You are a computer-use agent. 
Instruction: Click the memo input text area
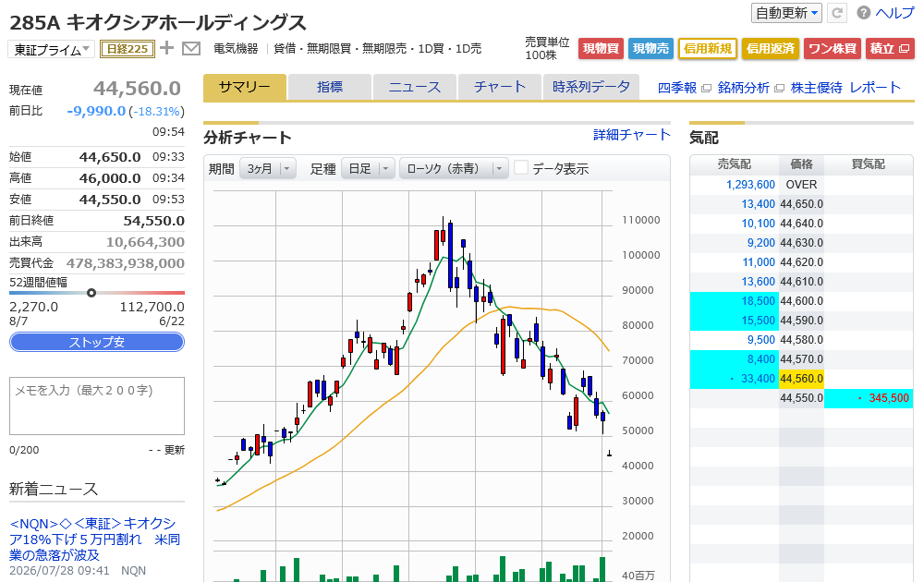[97, 406]
